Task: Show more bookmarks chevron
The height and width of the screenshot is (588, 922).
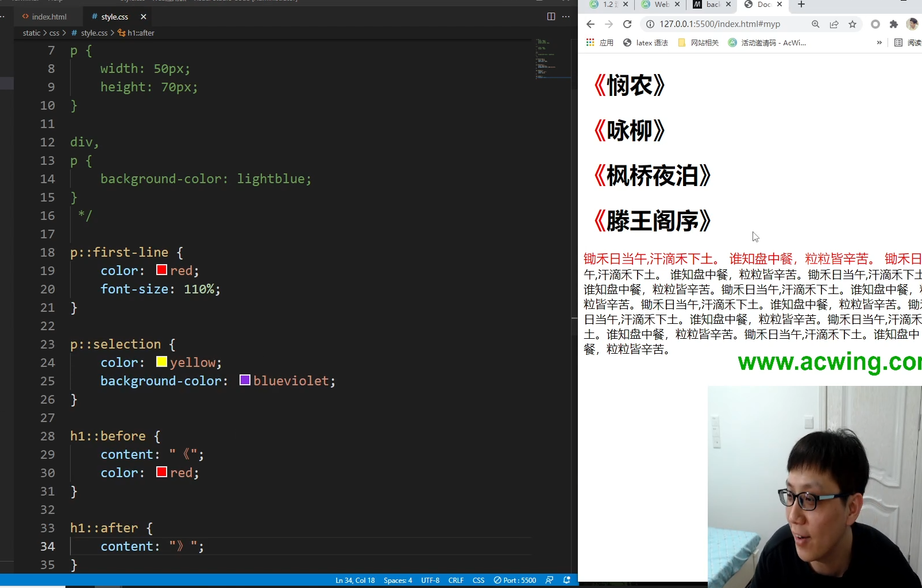Action: (x=879, y=42)
